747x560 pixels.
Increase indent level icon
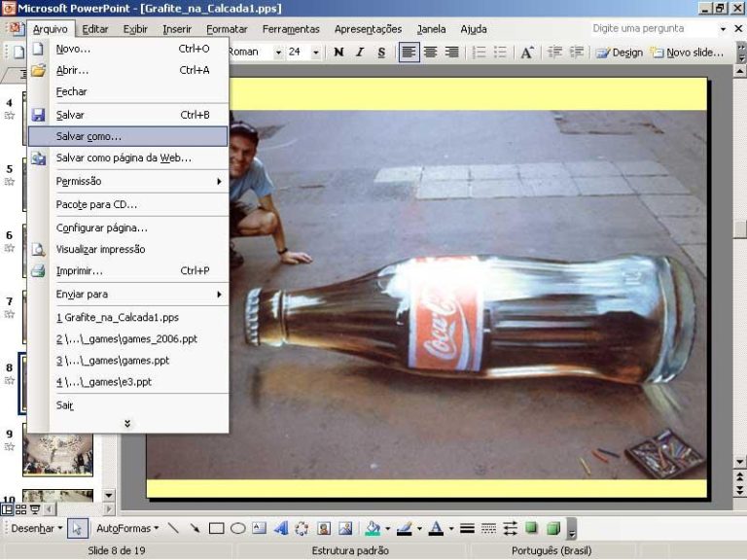tap(577, 52)
